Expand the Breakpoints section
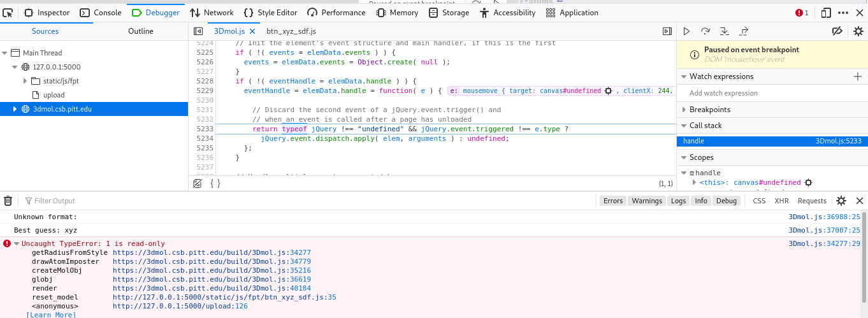 tap(683, 110)
